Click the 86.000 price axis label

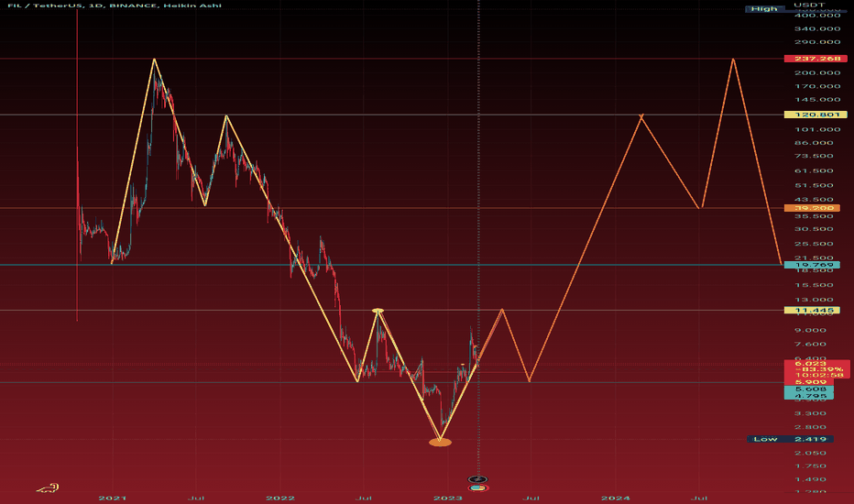pyautogui.click(x=814, y=143)
